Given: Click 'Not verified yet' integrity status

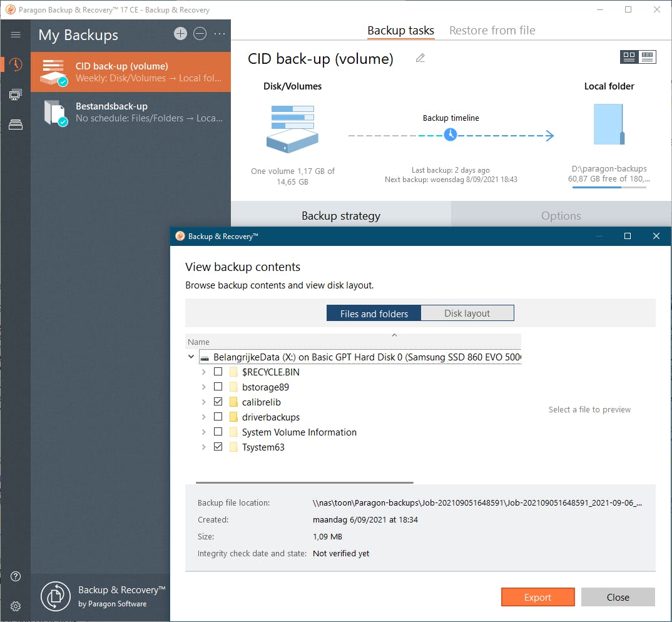Looking at the screenshot, I should point(341,553).
